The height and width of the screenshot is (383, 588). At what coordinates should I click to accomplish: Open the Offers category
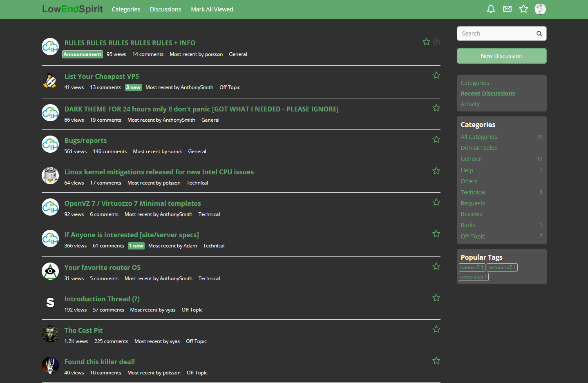click(469, 181)
